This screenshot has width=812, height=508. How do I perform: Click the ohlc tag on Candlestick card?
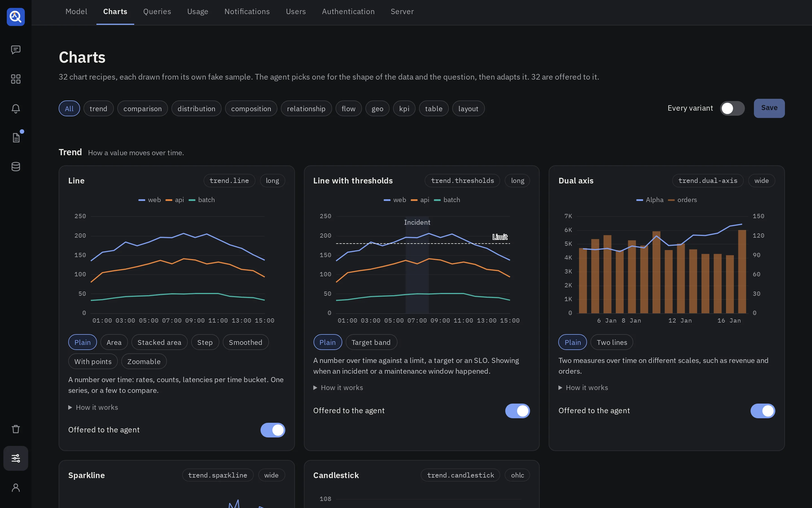coord(517,475)
